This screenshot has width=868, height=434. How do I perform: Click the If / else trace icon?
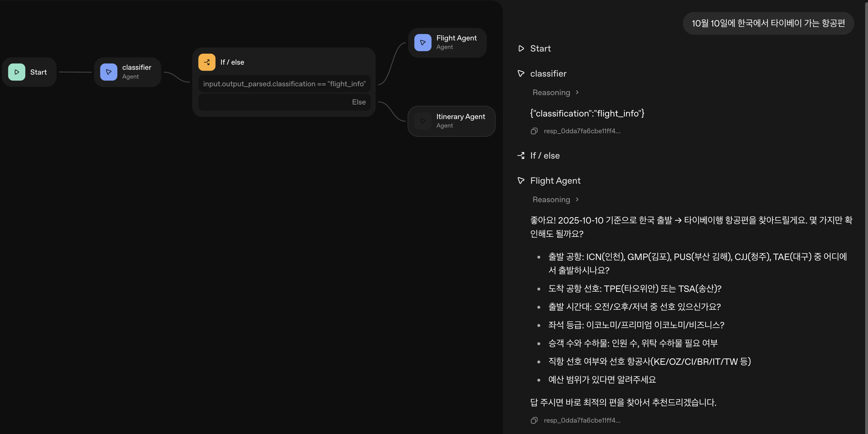(521, 156)
